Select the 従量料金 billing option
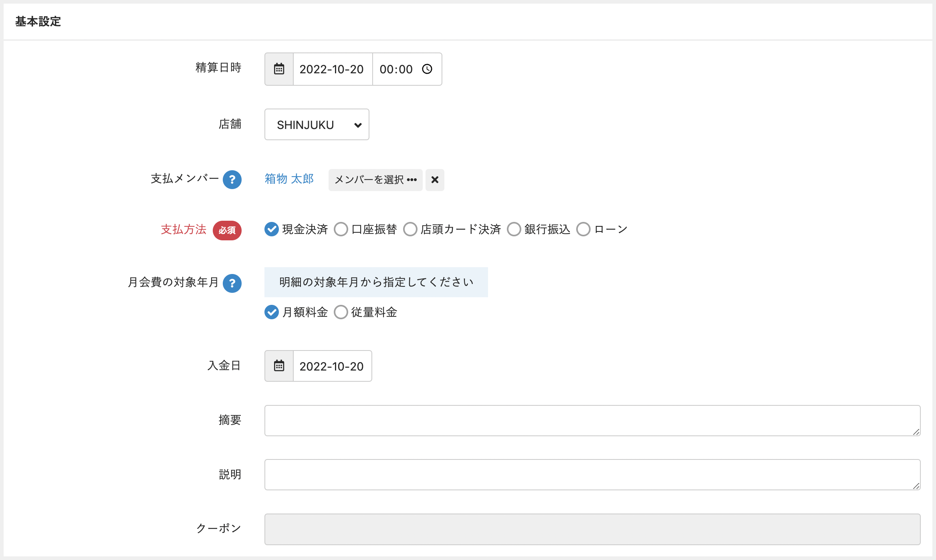Viewport: 936px width, 560px height. pos(341,312)
